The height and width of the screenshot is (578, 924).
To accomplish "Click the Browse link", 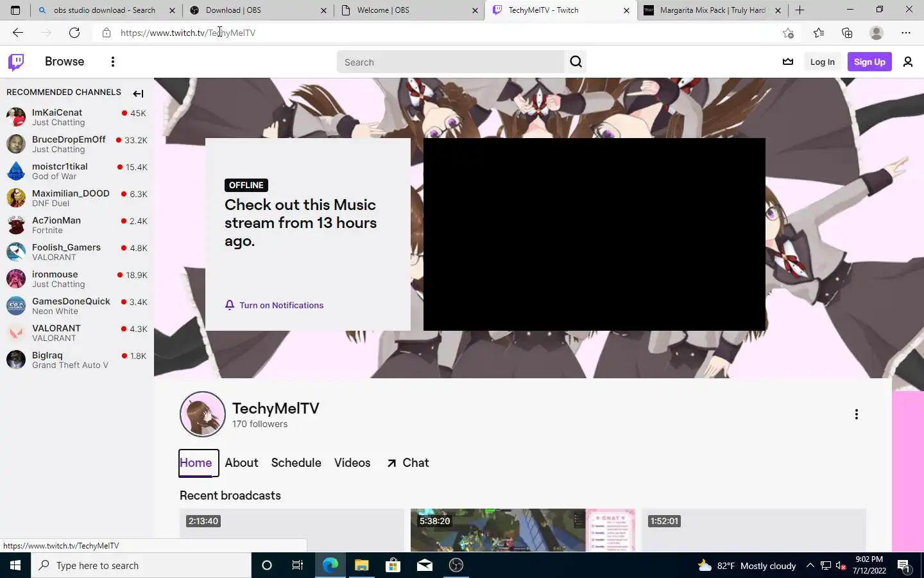I will point(64,62).
